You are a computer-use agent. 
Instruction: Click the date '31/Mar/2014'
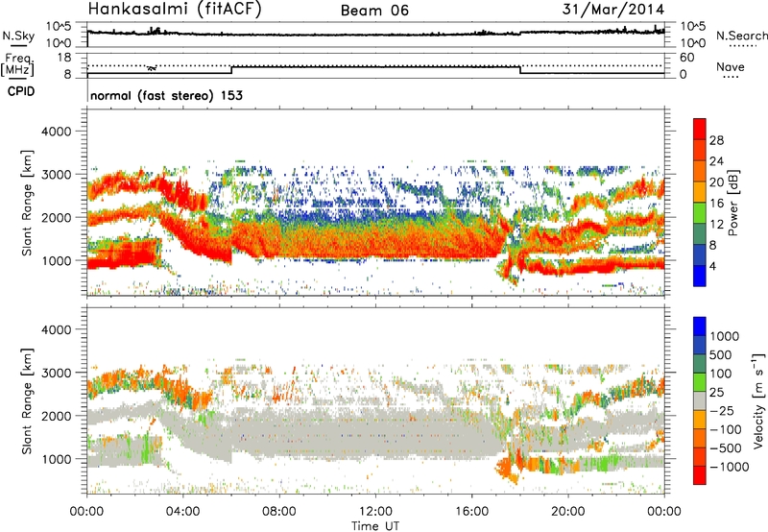pos(613,10)
